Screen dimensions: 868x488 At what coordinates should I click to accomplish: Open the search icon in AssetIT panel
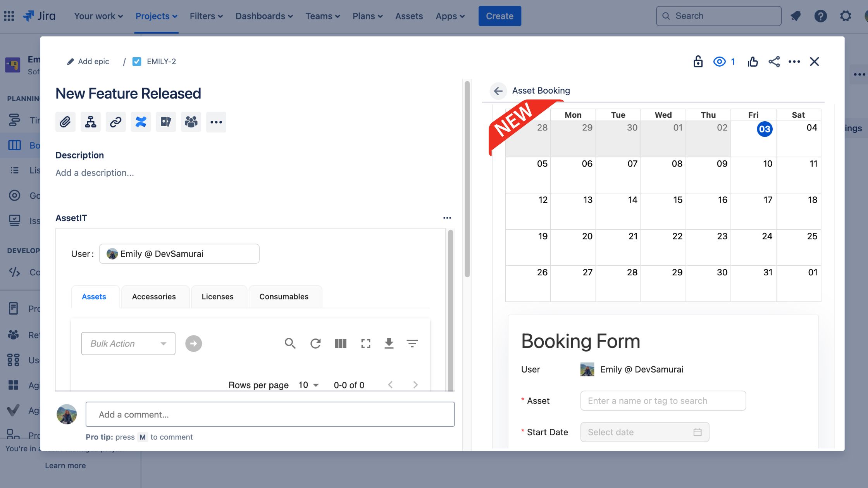[x=290, y=343]
